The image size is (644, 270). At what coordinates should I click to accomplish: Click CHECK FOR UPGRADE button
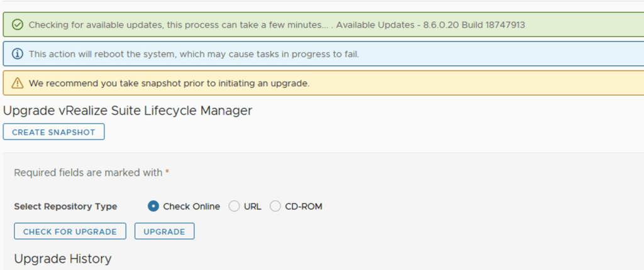(x=70, y=232)
